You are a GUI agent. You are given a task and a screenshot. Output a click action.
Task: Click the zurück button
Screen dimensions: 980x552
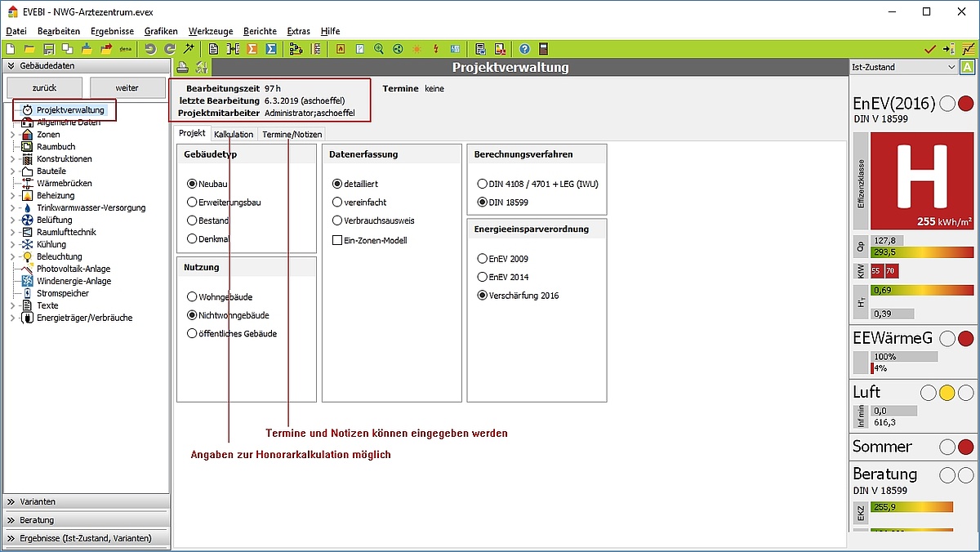coord(45,87)
